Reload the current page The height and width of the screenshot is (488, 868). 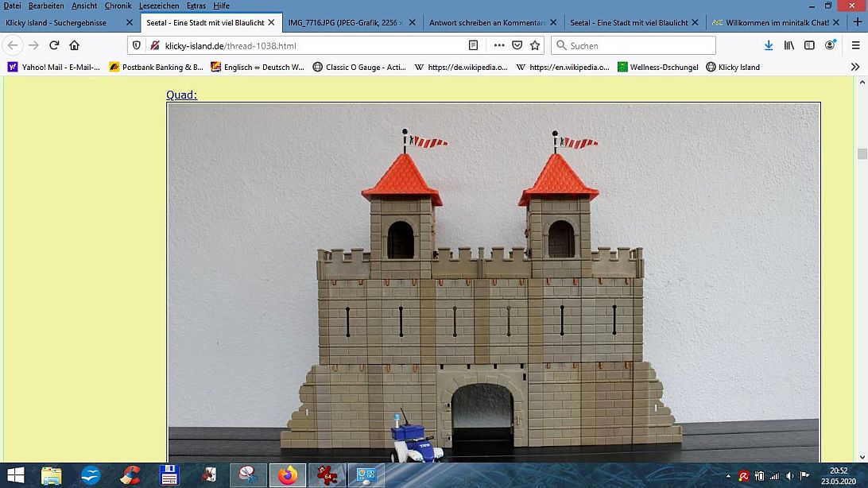point(54,45)
